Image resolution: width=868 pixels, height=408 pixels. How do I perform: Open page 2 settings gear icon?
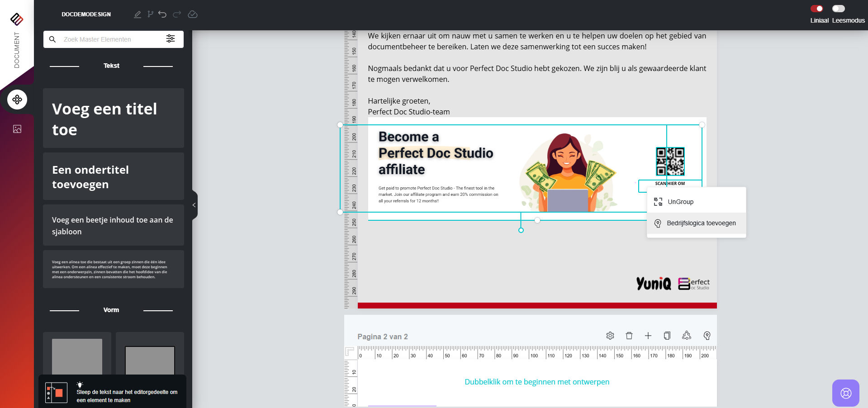[610, 336]
